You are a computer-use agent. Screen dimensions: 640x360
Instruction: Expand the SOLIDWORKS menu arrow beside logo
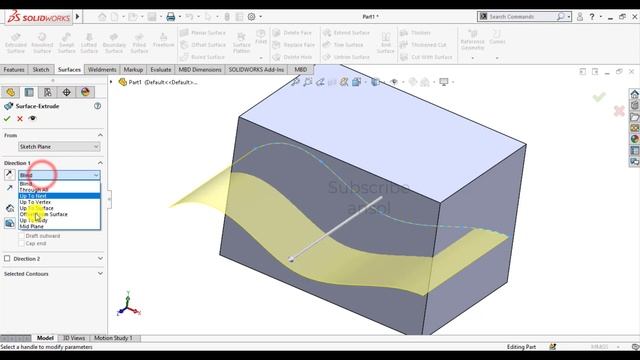coord(78,17)
